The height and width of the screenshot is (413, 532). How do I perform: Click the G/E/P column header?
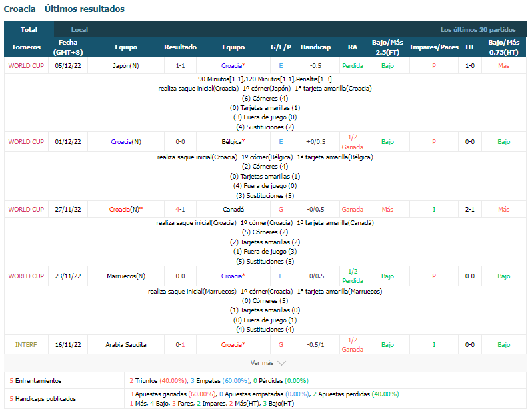(x=281, y=47)
